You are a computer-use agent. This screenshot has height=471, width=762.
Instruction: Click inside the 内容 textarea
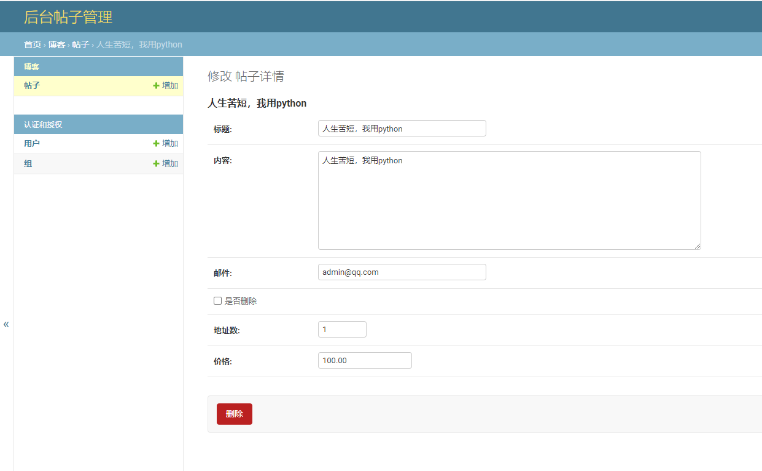click(509, 200)
